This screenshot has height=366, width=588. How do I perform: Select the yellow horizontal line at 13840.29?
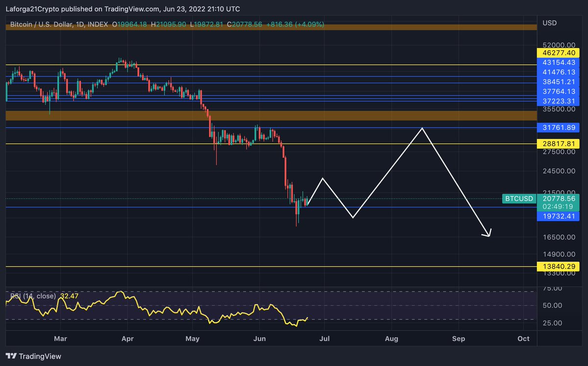click(x=271, y=267)
